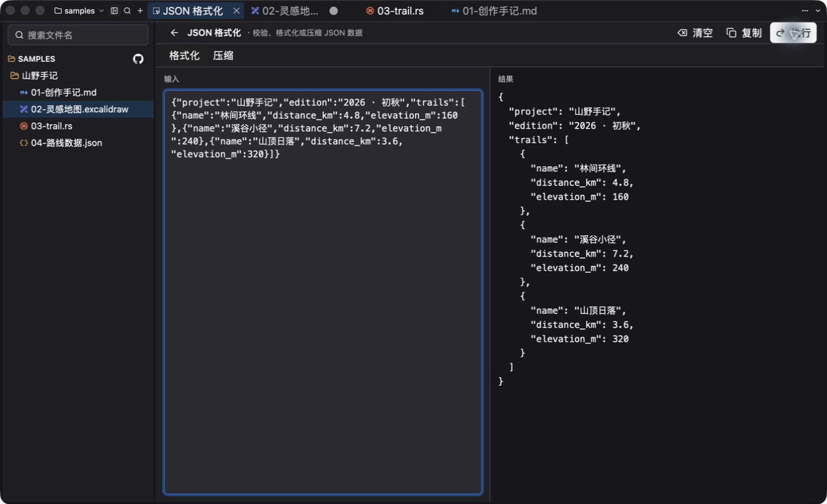Focus the 搜索文件名 search field

coord(78,35)
